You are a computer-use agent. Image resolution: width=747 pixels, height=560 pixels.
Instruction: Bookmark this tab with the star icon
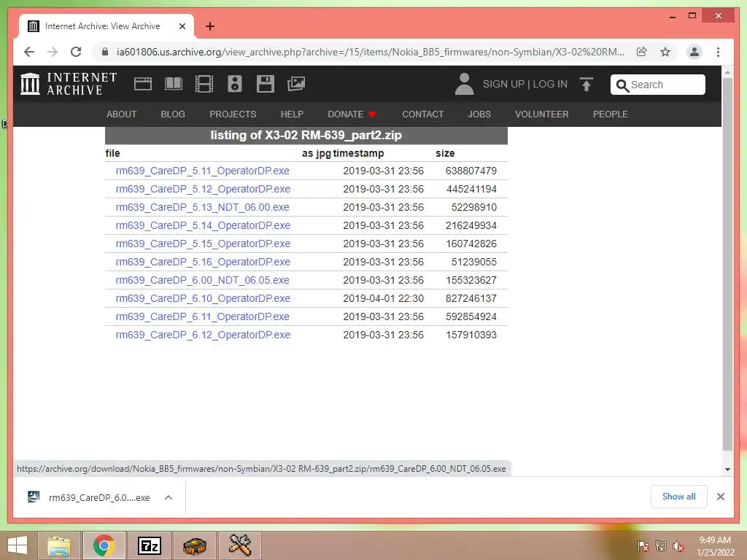point(665,52)
